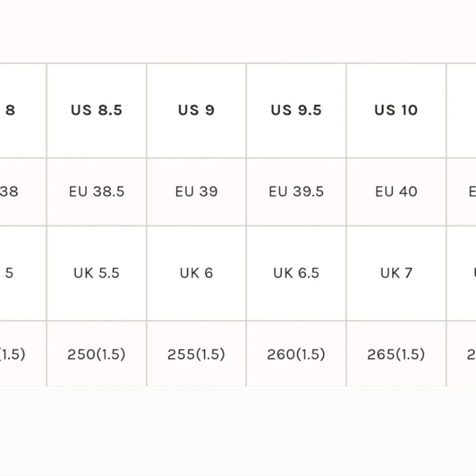476x476 pixels.
Task: Click the 260(1.5) measurement cell
Action: pos(296,354)
